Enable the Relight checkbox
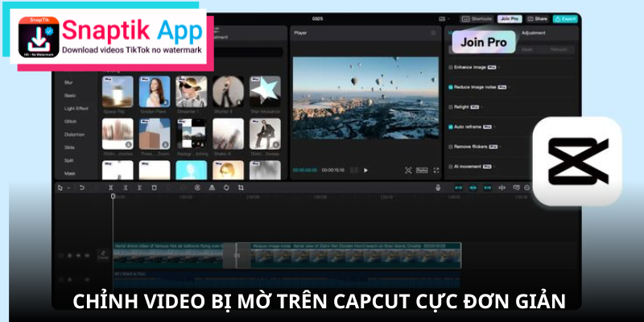Viewport: 644px width, 322px height. pyautogui.click(x=451, y=107)
